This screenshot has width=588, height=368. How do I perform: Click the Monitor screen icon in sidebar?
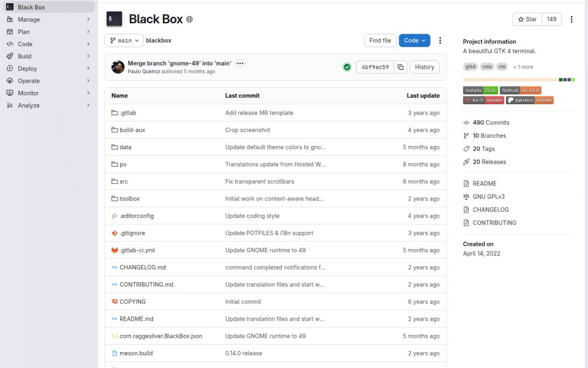pos(10,93)
